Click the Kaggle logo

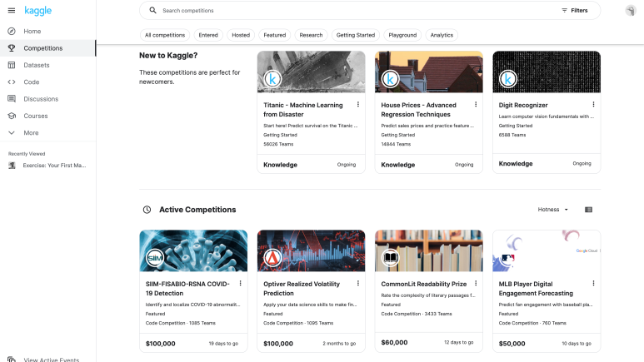tap(37, 11)
